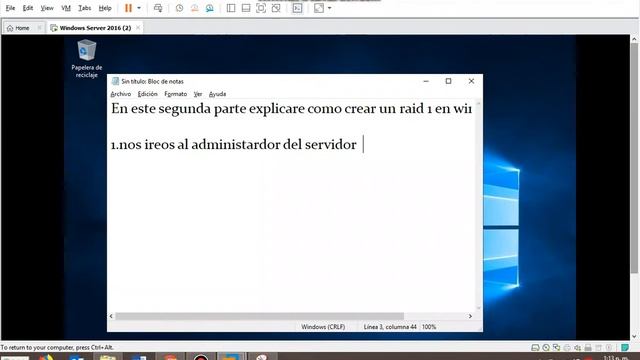Click Notepad vertical scrollbar up arrow

pyautogui.click(x=479, y=104)
